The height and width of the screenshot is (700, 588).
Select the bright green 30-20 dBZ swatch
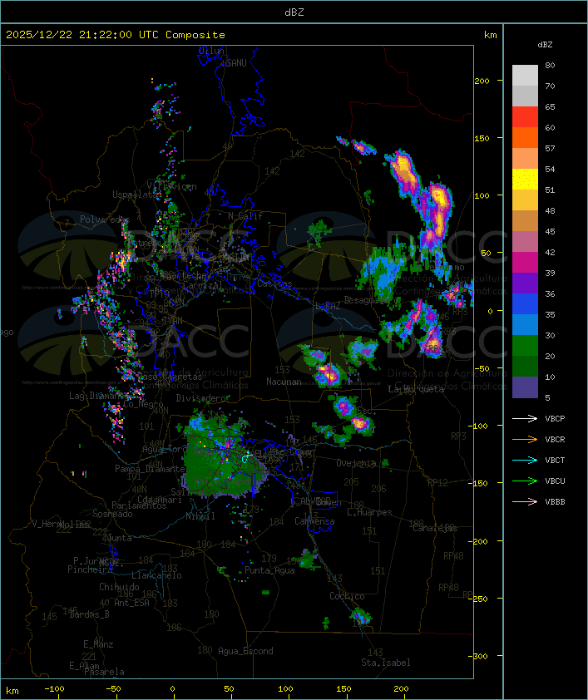(x=525, y=346)
